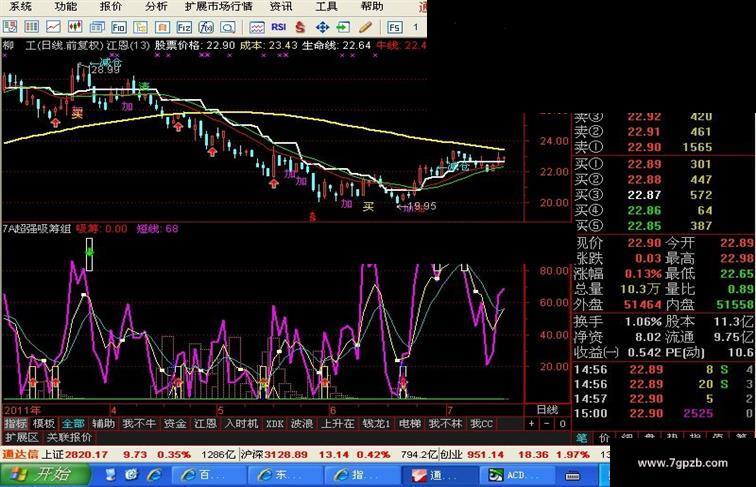Switch to candlestick K-line chart icon
The height and width of the screenshot is (487, 756).
click(x=75, y=27)
